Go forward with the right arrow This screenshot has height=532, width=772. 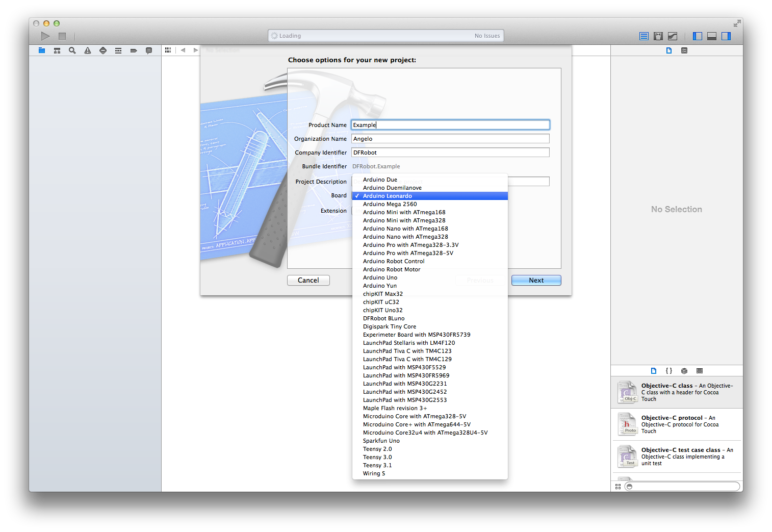[196, 50]
